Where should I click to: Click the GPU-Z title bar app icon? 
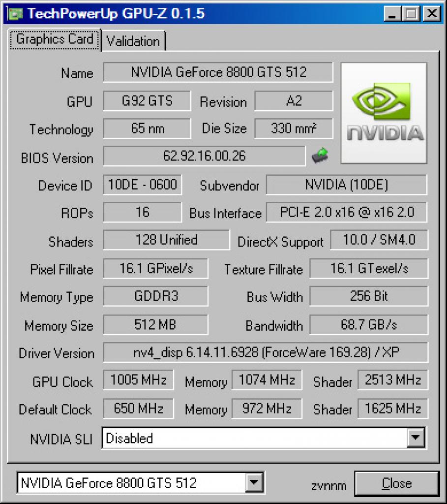[x=15, y=13]
